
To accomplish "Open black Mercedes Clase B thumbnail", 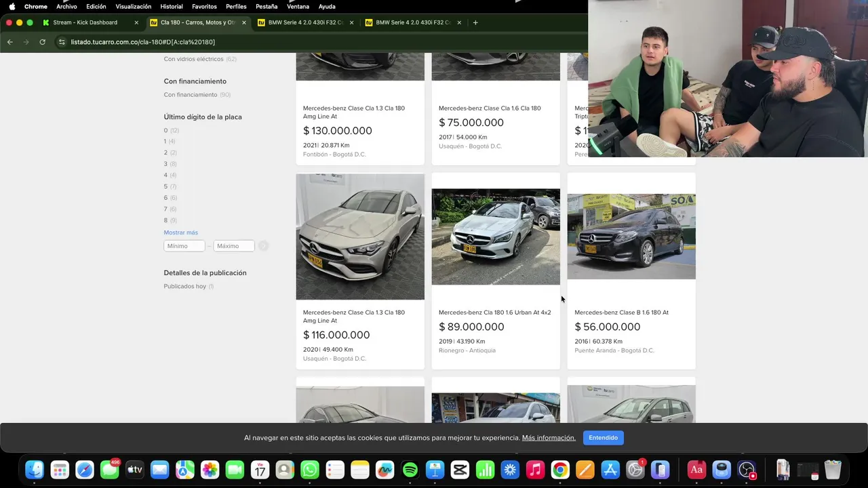I will [631, 237].
